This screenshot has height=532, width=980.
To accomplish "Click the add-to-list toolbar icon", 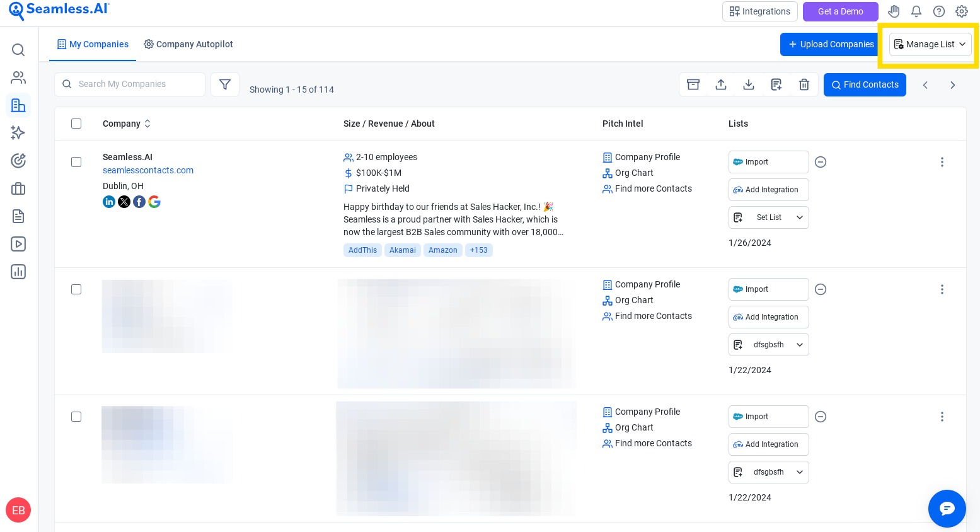I will pos(776,84).
